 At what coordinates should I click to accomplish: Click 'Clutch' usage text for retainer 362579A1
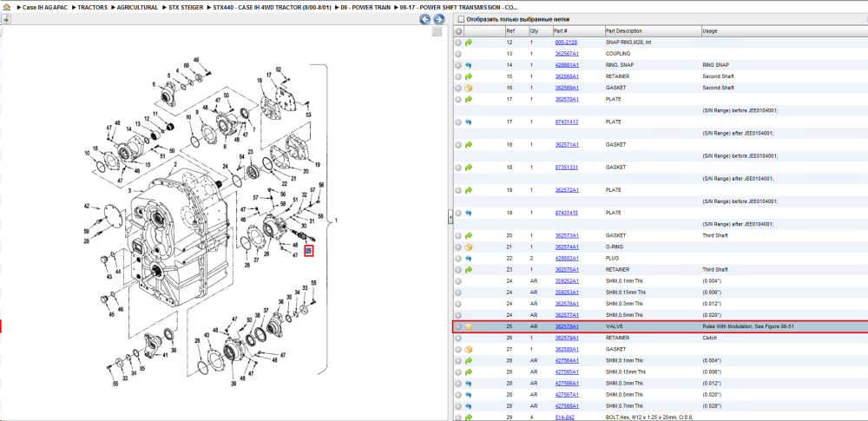pyautogui.click(x=710, y=338)
